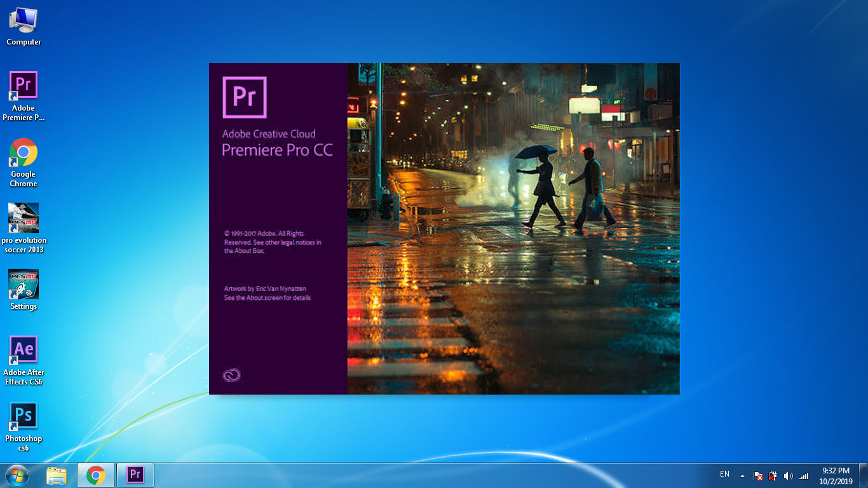This screenshot has height=488, width=868.
Task: Select the Adobe Premiere Pro desktop shortcut
Action: (x=24, y=95)
